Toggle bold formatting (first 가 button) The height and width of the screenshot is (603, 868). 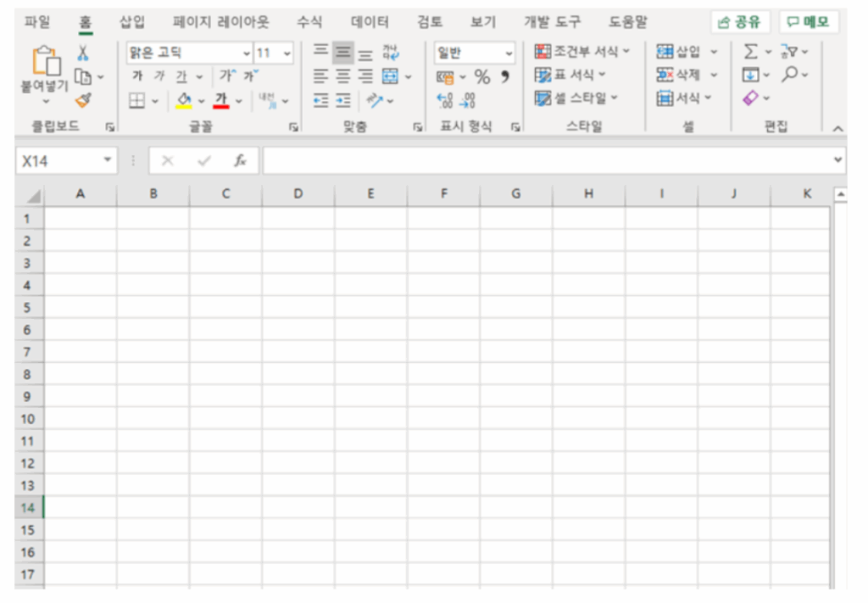(x=137, y=77)
